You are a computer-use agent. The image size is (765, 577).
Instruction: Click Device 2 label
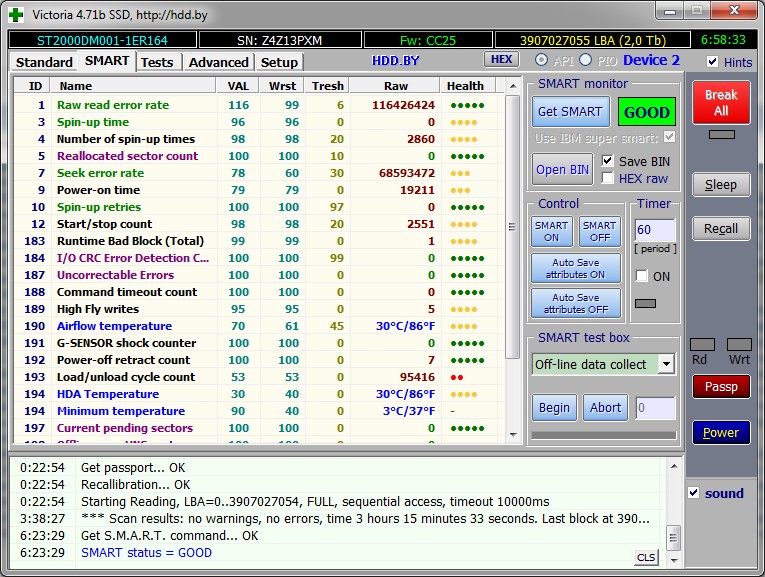[651, 60]
